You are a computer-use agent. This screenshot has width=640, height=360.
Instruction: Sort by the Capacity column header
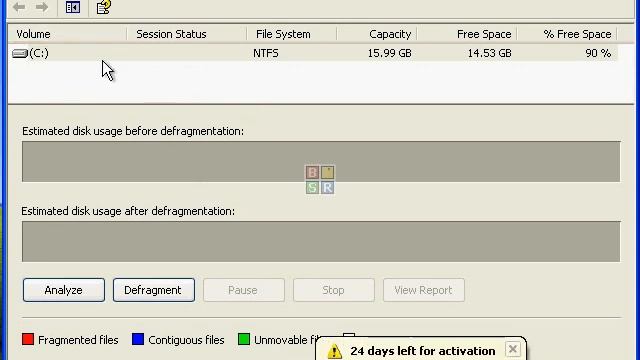point(377,34)
